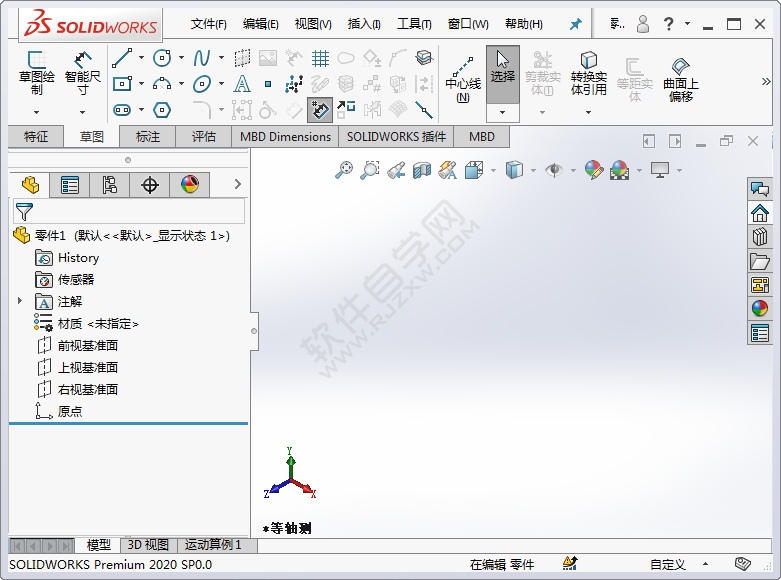Click the 材质 <未指定> item
The image size is (781, 580).
98,323
